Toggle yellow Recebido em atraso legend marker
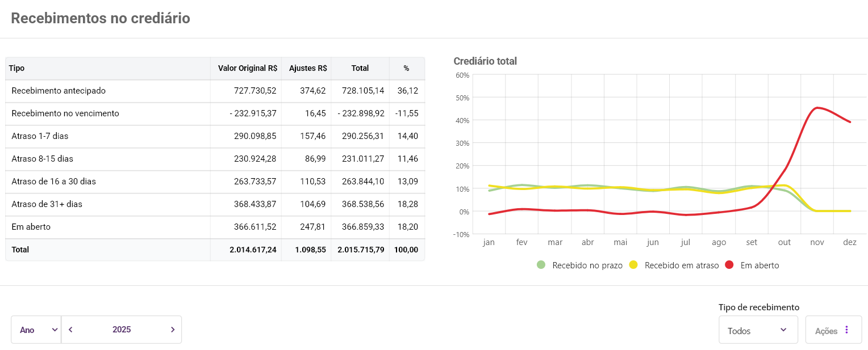Image resolution: width=868 pixels, height=350 pixels. point(633,265)
